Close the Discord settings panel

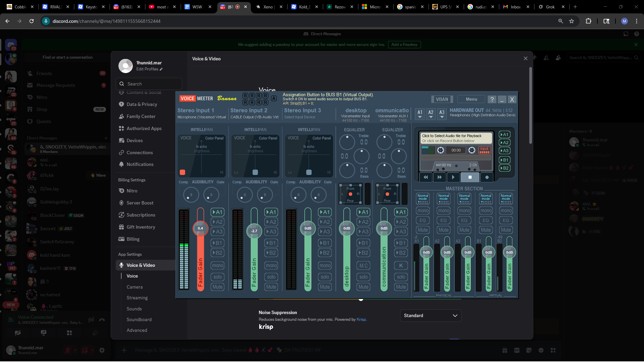(x=526, y=59)
